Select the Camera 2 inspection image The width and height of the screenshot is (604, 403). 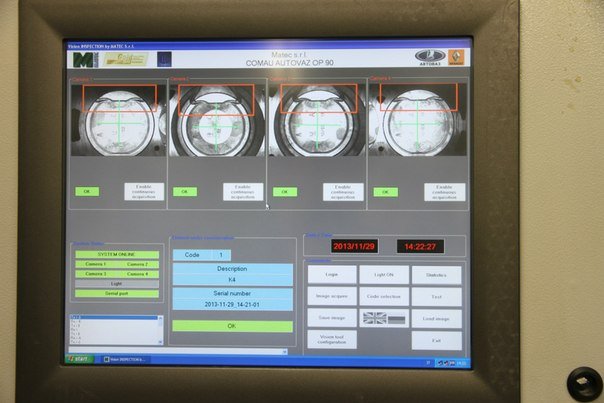coord(217,120)
